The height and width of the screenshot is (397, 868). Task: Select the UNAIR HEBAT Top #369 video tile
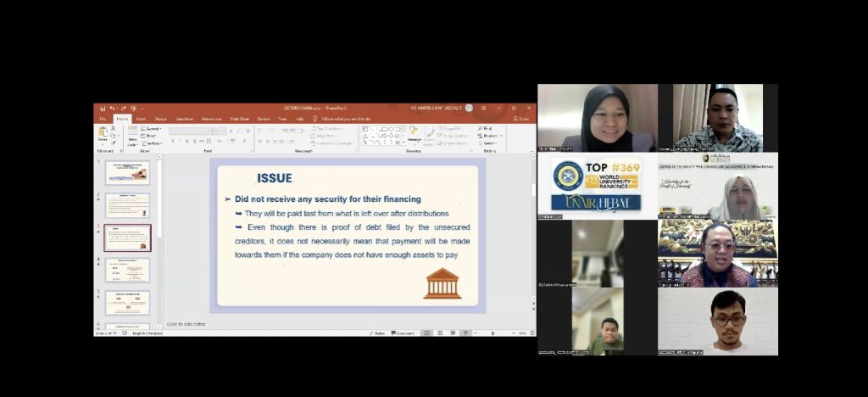click(598, 186)
